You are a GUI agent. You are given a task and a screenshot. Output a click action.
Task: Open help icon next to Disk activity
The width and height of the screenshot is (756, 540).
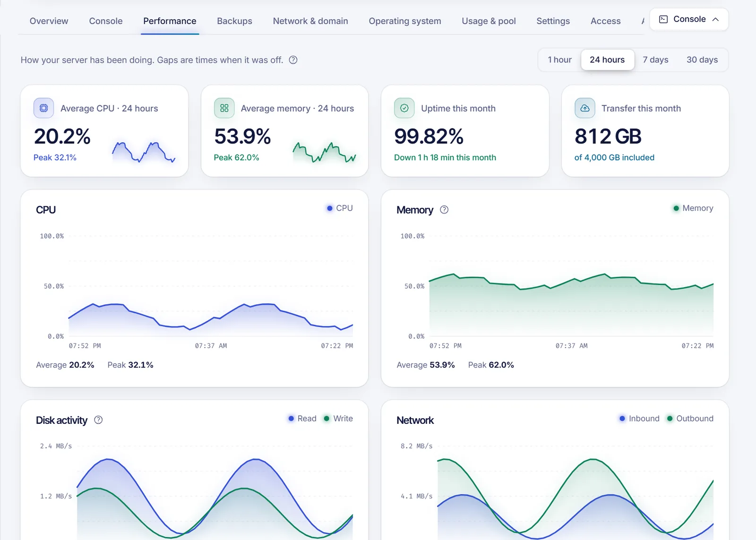click(98, 420)
